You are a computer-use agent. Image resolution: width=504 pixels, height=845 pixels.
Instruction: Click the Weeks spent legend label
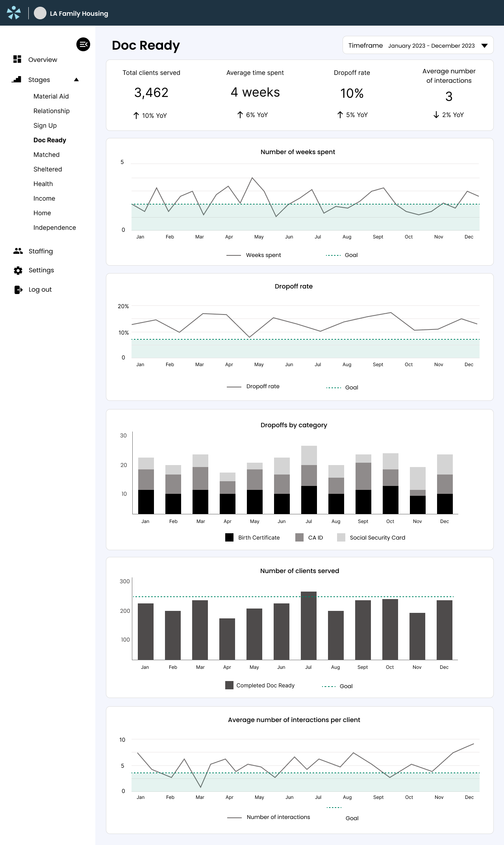point(263,255)
